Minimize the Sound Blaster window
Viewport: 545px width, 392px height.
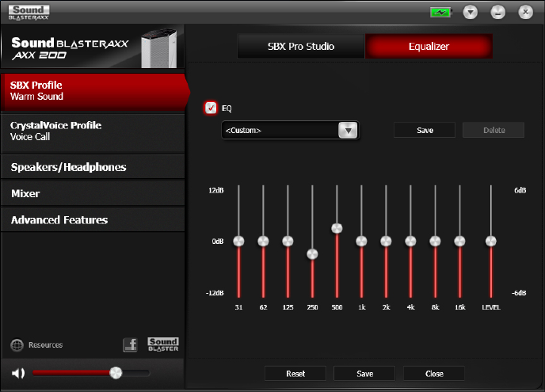pyautogui.click(x=497, y=13)
